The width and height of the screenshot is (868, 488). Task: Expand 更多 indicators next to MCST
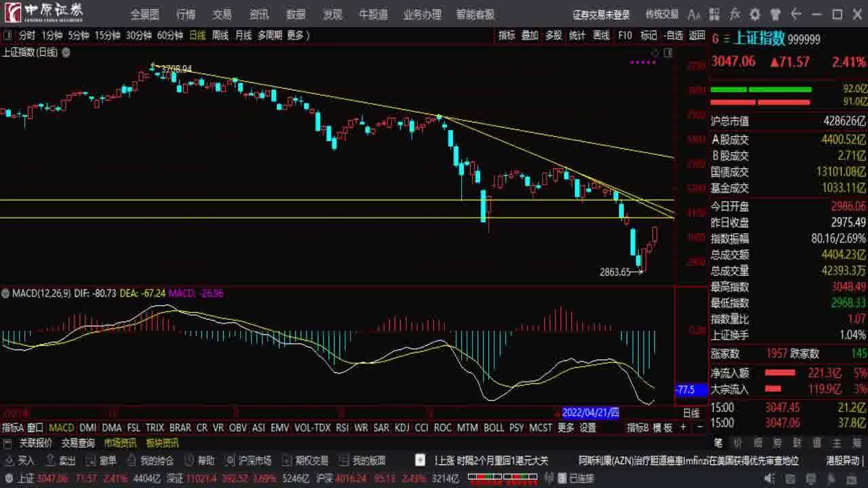tap(566, 428)
